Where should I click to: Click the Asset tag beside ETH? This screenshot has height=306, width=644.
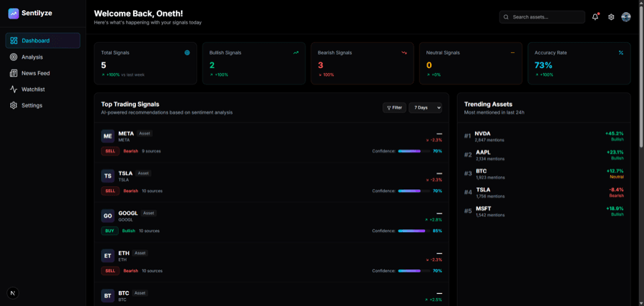pyautogui.click(x=140, y=253)
